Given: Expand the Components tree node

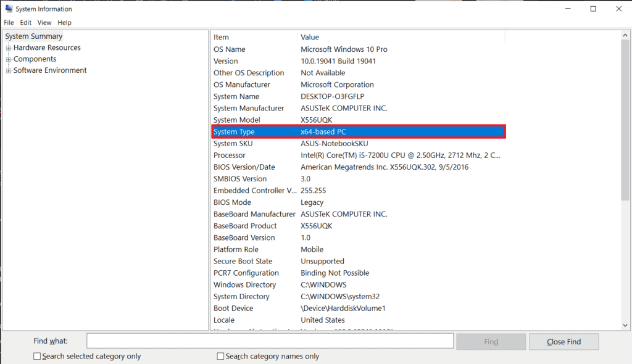Looking at the screenshot, I should pos(9,59).
